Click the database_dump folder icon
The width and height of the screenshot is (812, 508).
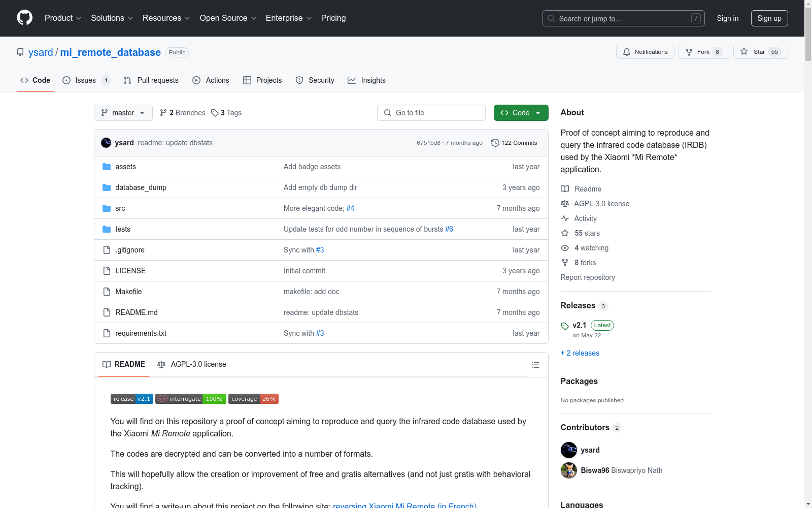[x=107, y=187]
